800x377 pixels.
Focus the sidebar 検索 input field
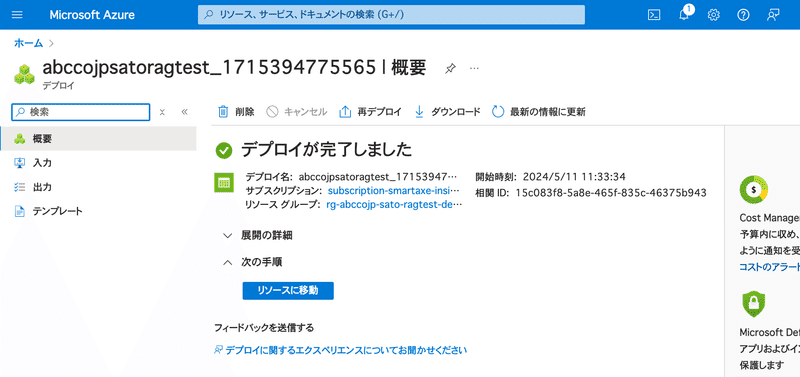81,112
